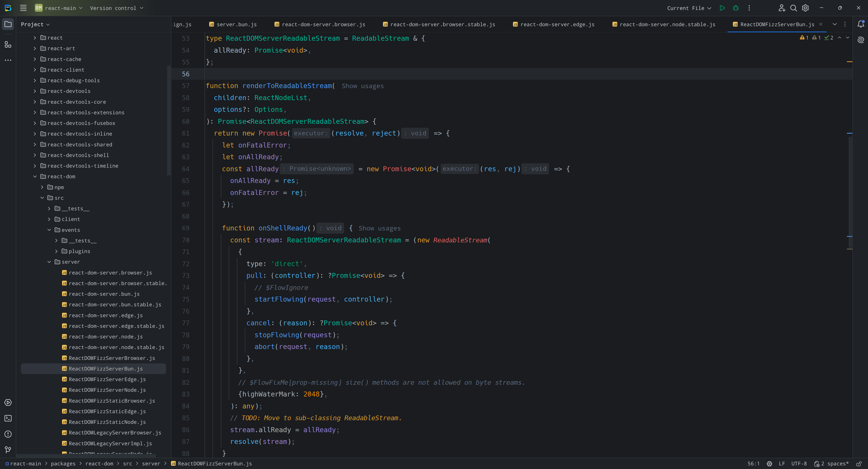The image size is (868, 469).
Task: Open the Git tool window icon
Action: coord(8,450)
